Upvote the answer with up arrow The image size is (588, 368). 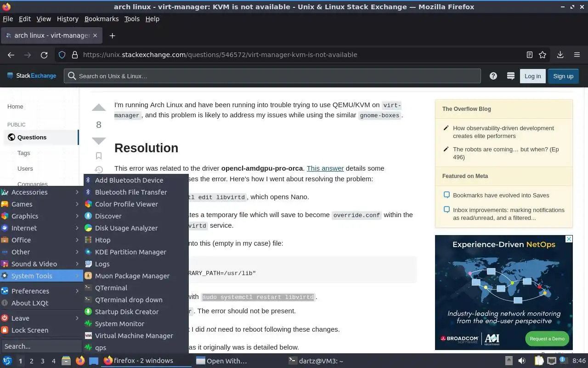coord(99,108)
